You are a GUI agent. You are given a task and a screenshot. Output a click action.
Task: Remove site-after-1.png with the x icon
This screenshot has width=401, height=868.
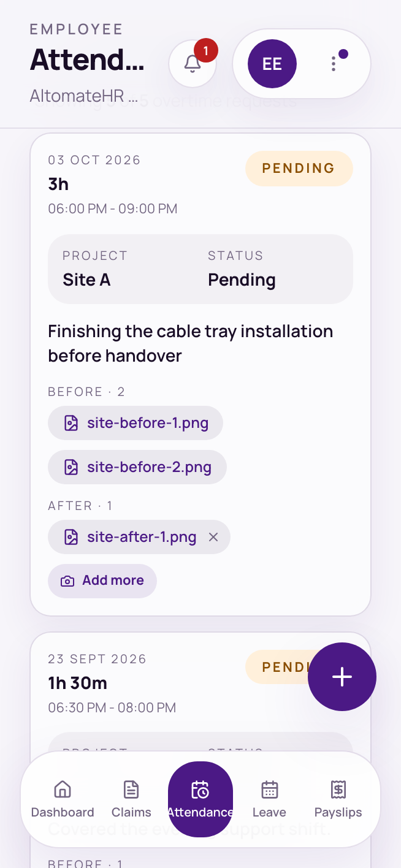(x=213, y=537)
